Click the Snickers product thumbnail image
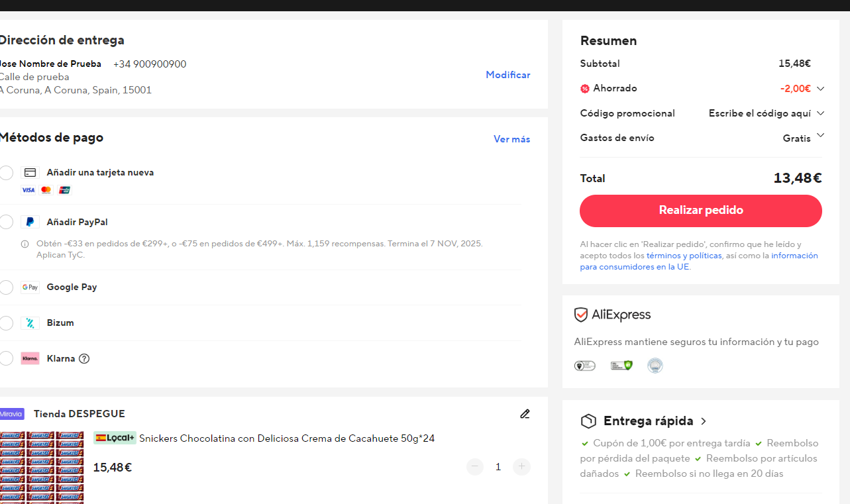This screenshot has height=504, width=850. (x=42, y=468)
